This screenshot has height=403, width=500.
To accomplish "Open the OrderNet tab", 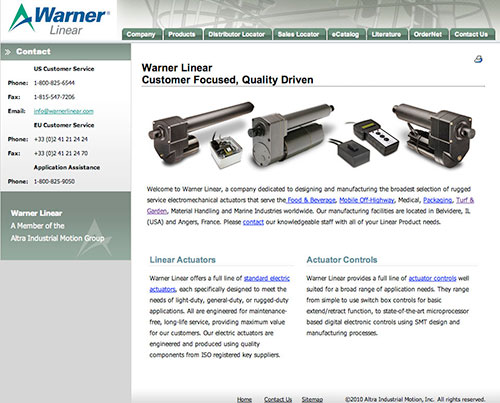I will click(x=428, y=34).
